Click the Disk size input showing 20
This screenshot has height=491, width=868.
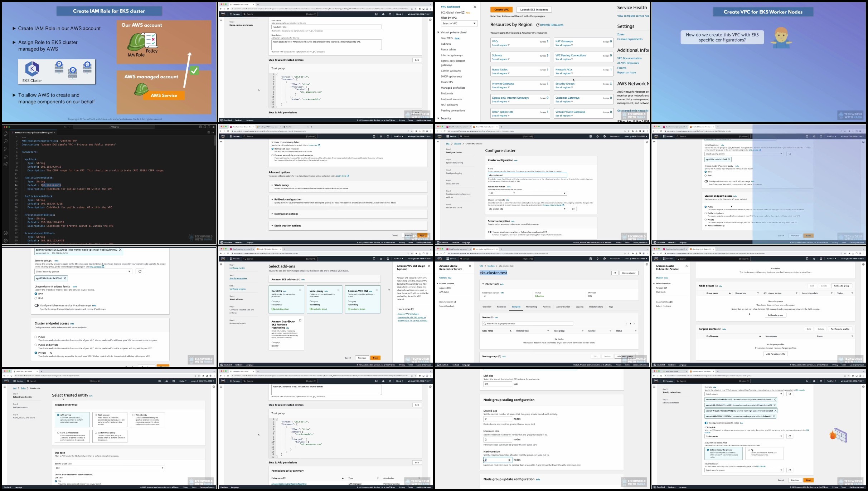pyautogui.click(x=498, y=384)
